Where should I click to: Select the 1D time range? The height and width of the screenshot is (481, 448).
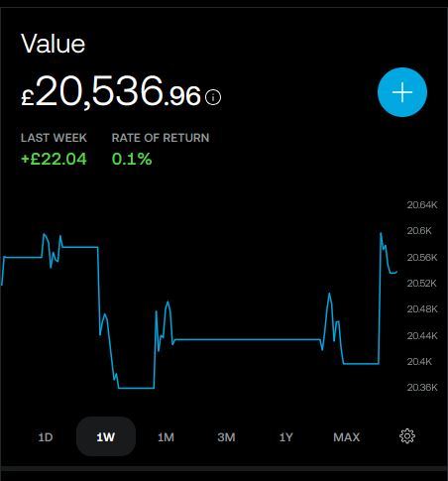(x=46, y=437)
